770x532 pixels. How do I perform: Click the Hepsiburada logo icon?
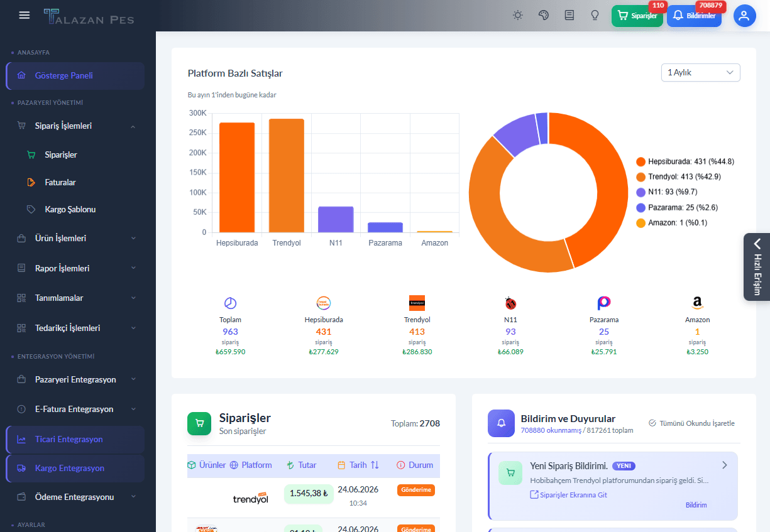[324, 303]
